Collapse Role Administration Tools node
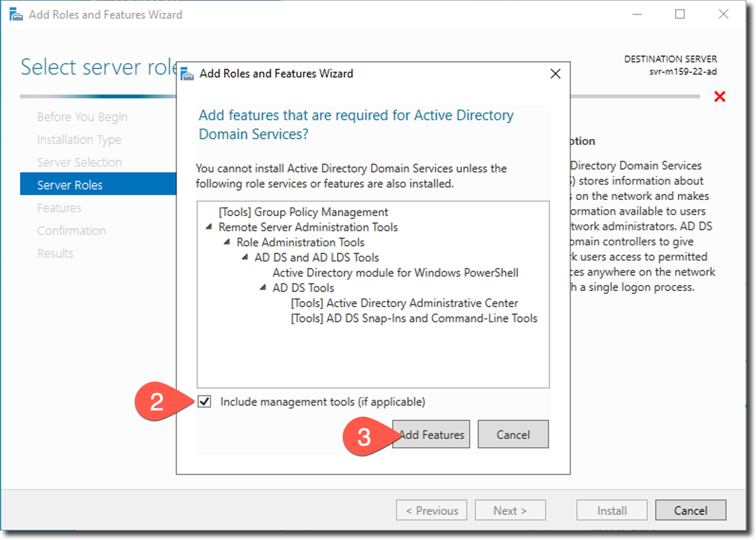Screen dimensions: 756x540 coord(227,242)
